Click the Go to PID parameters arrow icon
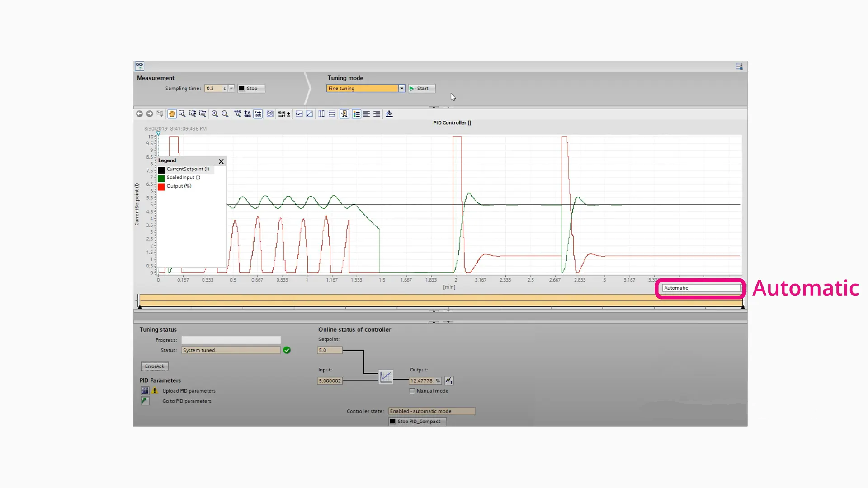 [145, 400]
